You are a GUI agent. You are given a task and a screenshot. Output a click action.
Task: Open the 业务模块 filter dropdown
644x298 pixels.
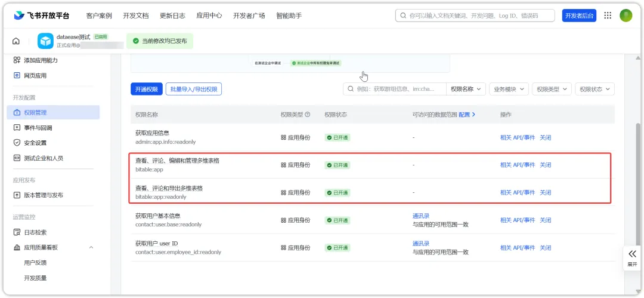509,89
